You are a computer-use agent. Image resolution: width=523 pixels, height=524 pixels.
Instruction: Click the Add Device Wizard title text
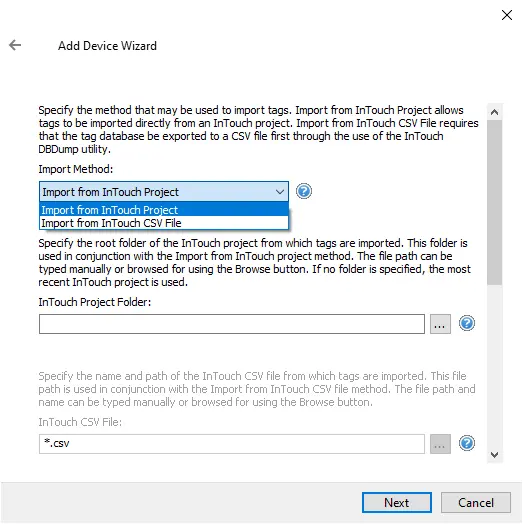[x=107, y=46]
